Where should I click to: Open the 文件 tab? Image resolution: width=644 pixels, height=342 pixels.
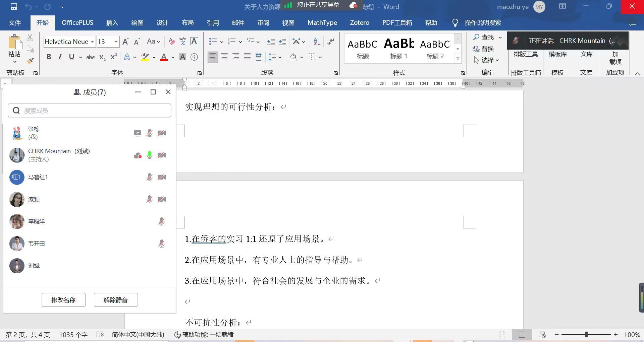[x=14, y=23]
